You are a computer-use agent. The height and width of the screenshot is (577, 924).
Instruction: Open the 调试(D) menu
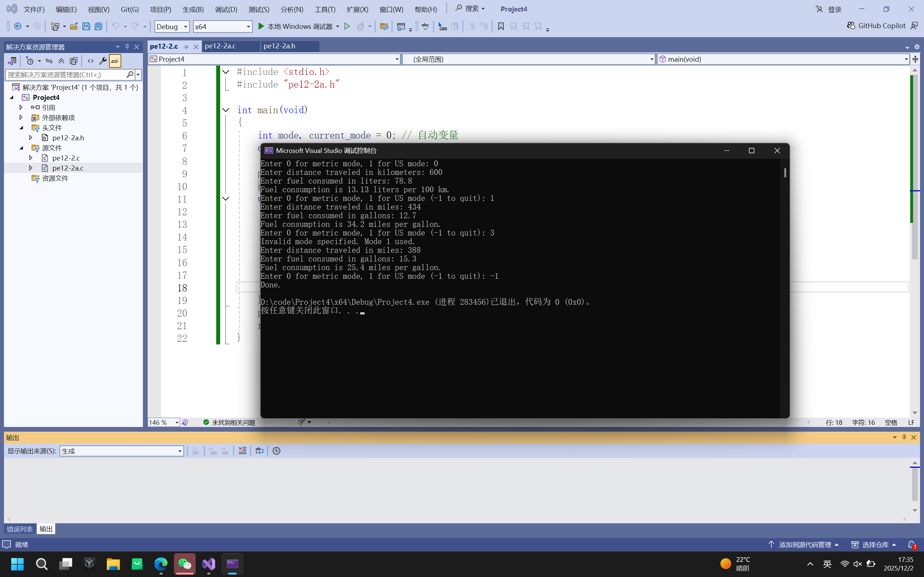tap(226, 9)
